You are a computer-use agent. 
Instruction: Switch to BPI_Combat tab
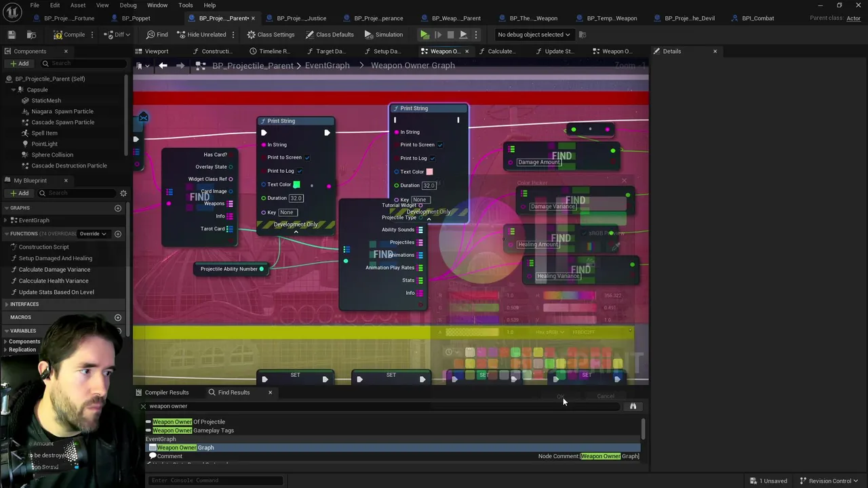(x=758, y=18)
